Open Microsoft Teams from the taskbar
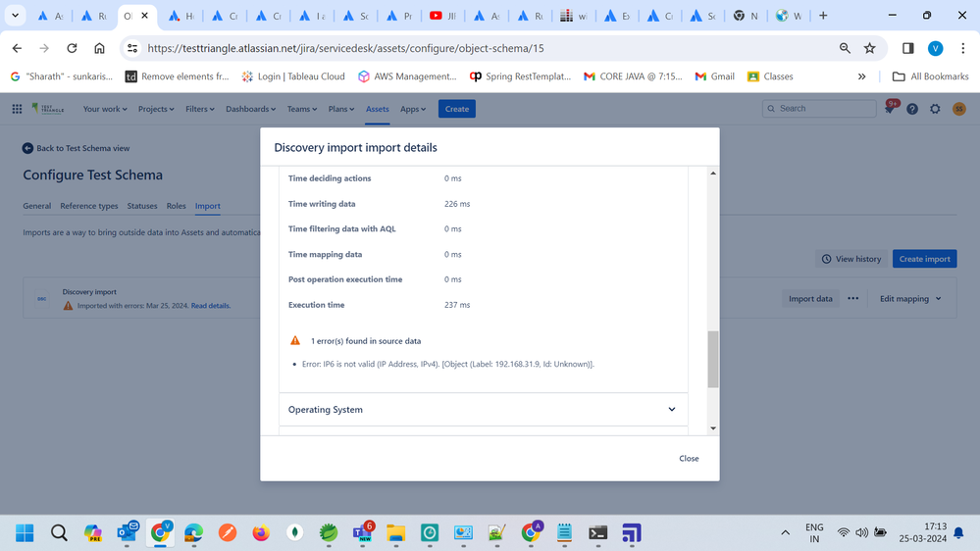Screen dimensions: 980x551 coord(363,533)
